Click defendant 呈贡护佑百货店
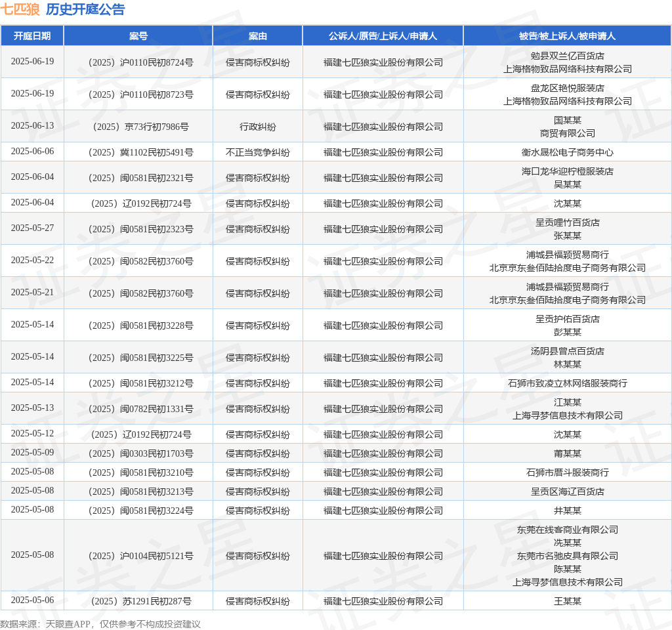 point(568,320)
